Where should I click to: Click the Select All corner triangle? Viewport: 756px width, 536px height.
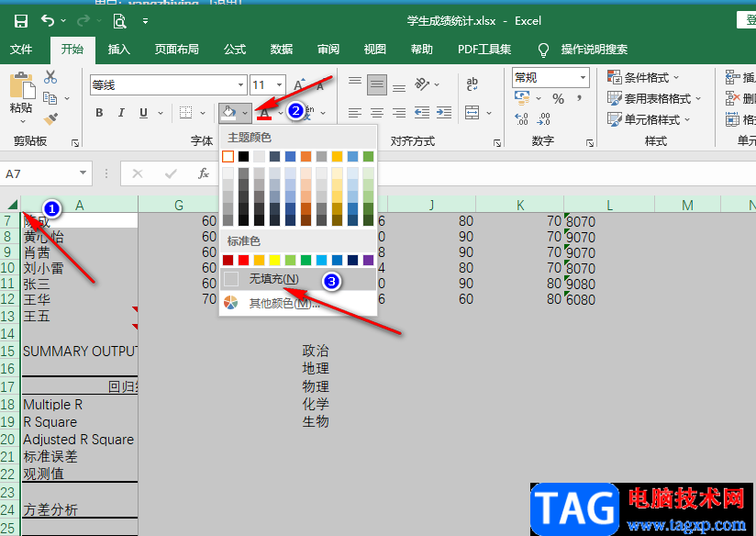pyautogui.click(x=12, y=204)
